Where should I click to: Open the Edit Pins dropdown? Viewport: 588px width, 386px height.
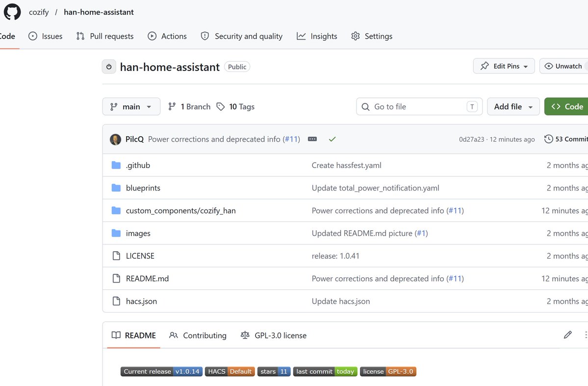click(x=504, y=66)
